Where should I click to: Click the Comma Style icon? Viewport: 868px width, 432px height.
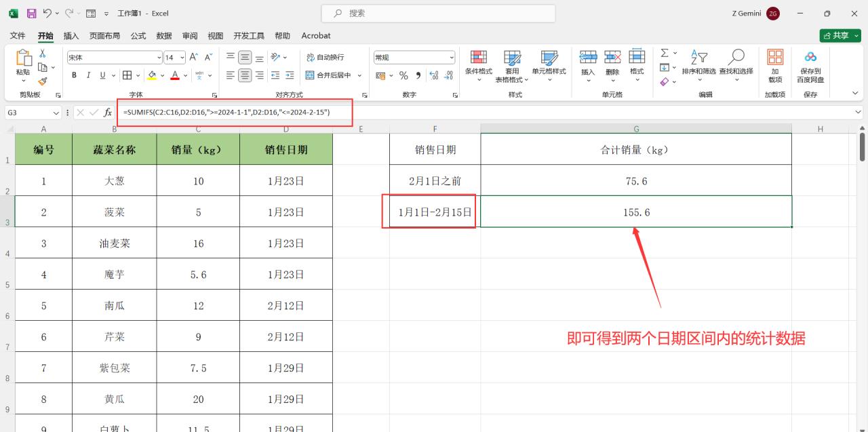point(418,75)
